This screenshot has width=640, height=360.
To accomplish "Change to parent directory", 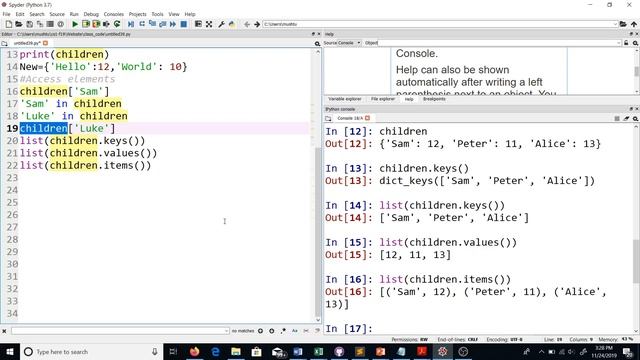I will click(x=634, y=24).
